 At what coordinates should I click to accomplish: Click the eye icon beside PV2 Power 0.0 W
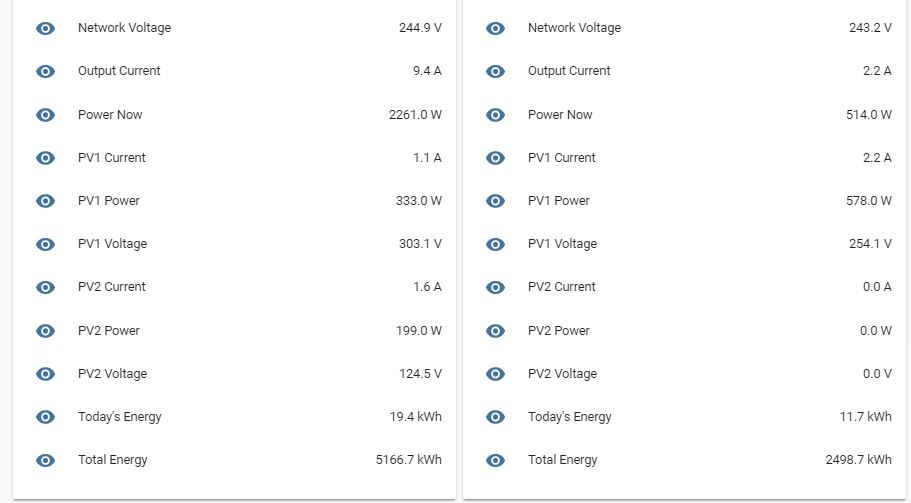coord(495,331)
